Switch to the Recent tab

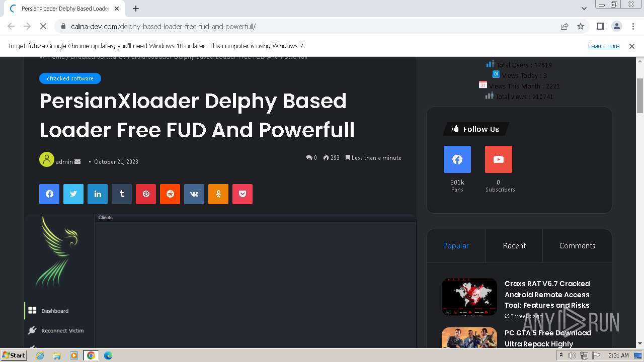coord(514,246)
